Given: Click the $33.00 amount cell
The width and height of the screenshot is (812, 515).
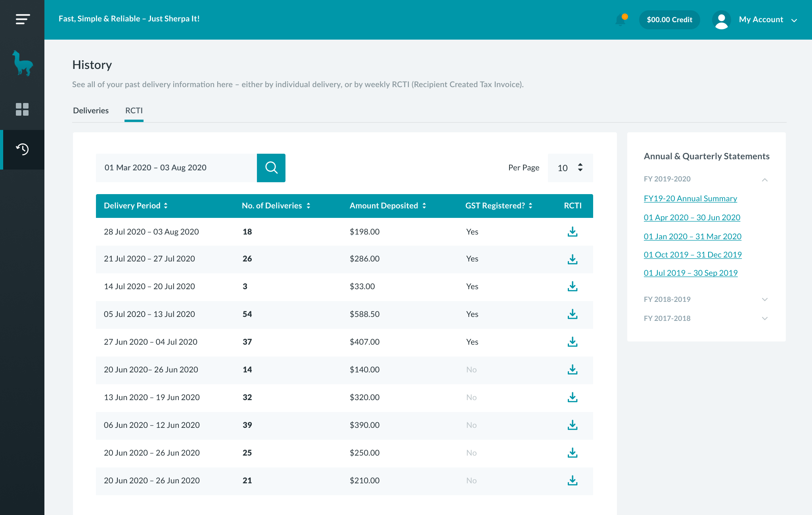Looking at the screenshot, I should (362, 286).
